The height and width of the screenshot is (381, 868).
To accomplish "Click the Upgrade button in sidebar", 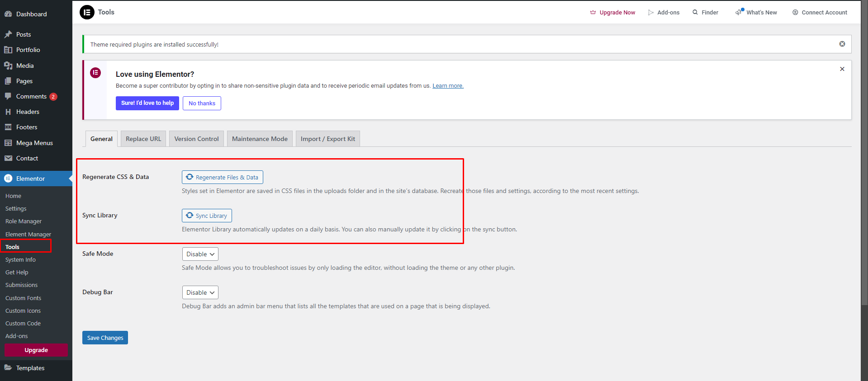I will click(x=36, y=350).
